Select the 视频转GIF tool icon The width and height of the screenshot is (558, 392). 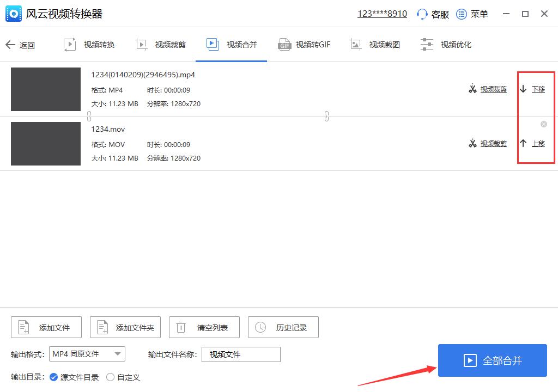[x=285, y=44]
